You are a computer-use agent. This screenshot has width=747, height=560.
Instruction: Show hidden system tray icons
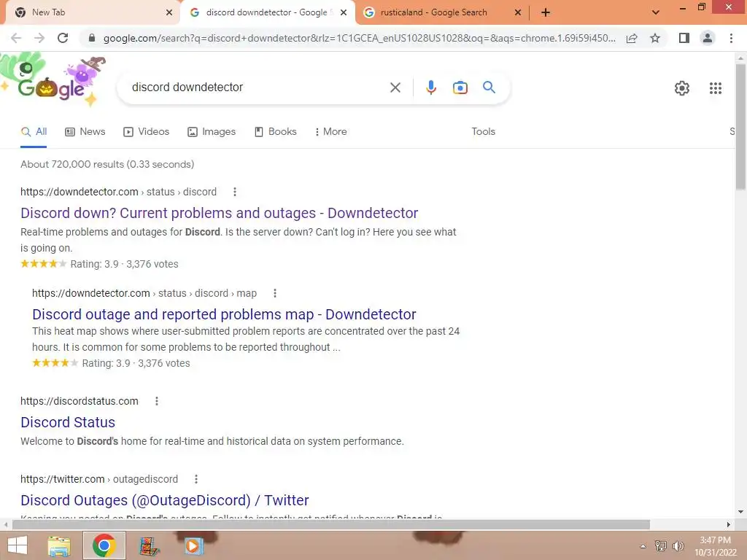643,546
